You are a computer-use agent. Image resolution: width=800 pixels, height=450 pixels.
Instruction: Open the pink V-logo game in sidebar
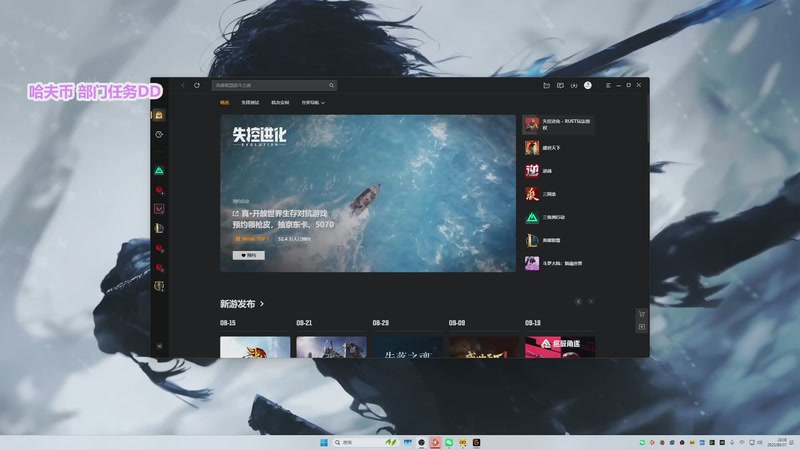tap(159, 209)
